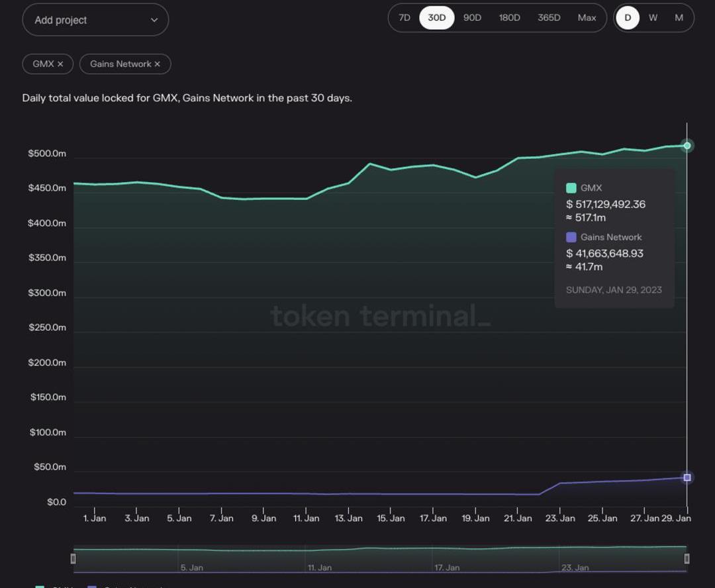Choose the 365D time range
715x588 pixels.
549,18
